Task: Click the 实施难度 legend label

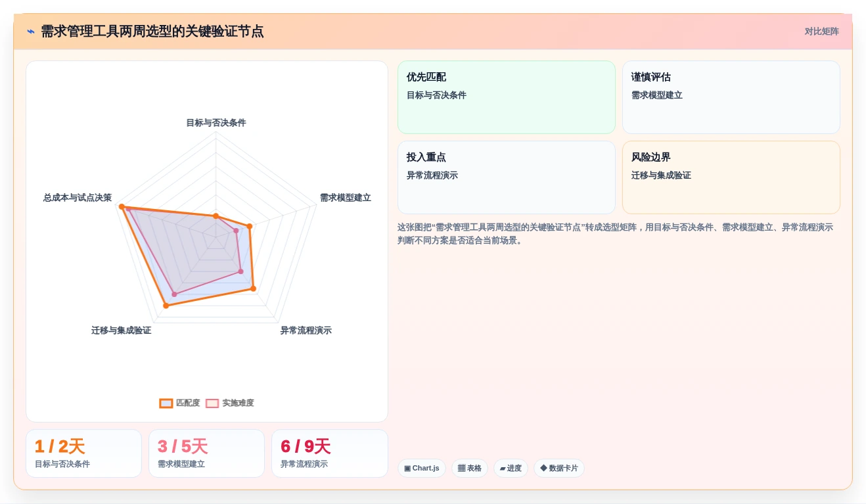Action: point(238,403)
